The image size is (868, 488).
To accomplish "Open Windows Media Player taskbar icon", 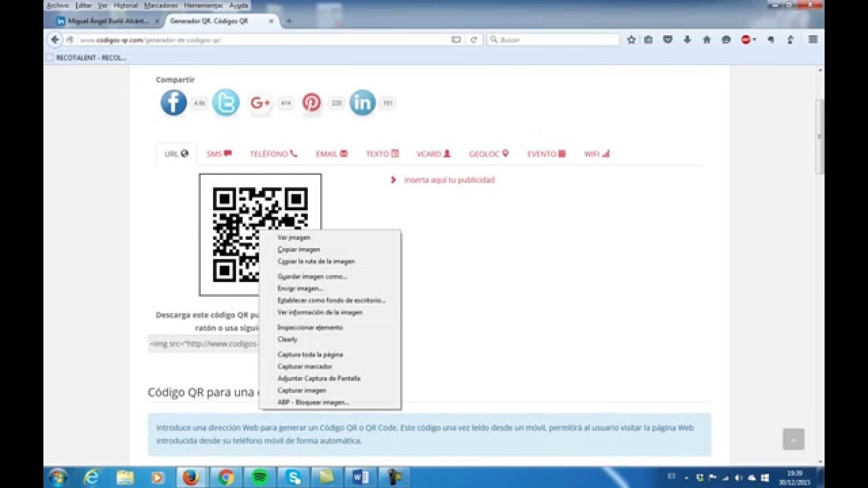I will (x=157, y=477).
